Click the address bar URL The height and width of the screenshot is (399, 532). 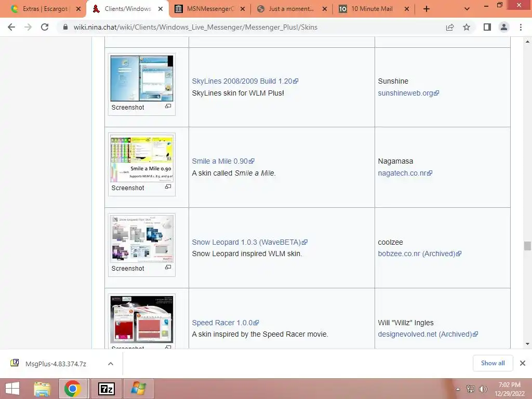pos(195,27)
